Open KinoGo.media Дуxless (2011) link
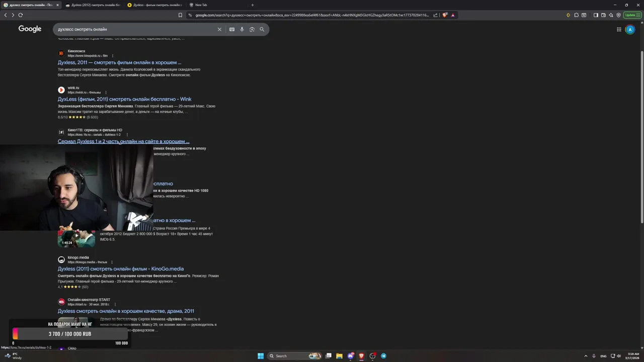The height and width of the screenshot is (362, 644). (121, 268)
